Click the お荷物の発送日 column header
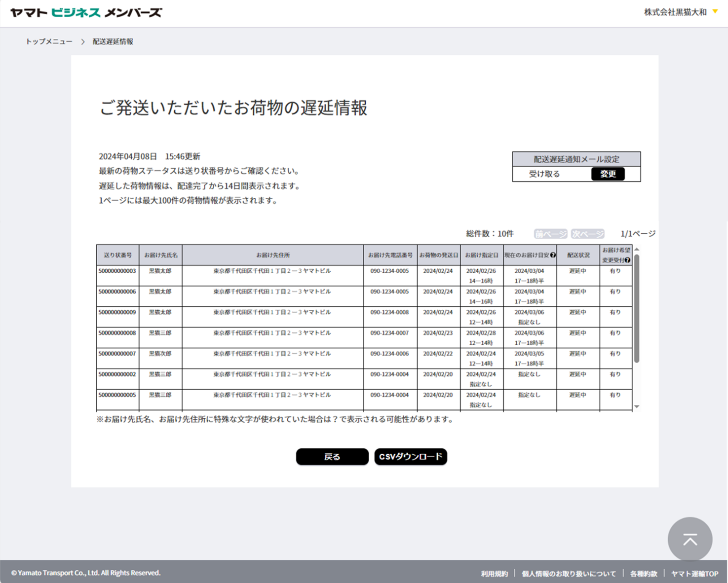 438,255
